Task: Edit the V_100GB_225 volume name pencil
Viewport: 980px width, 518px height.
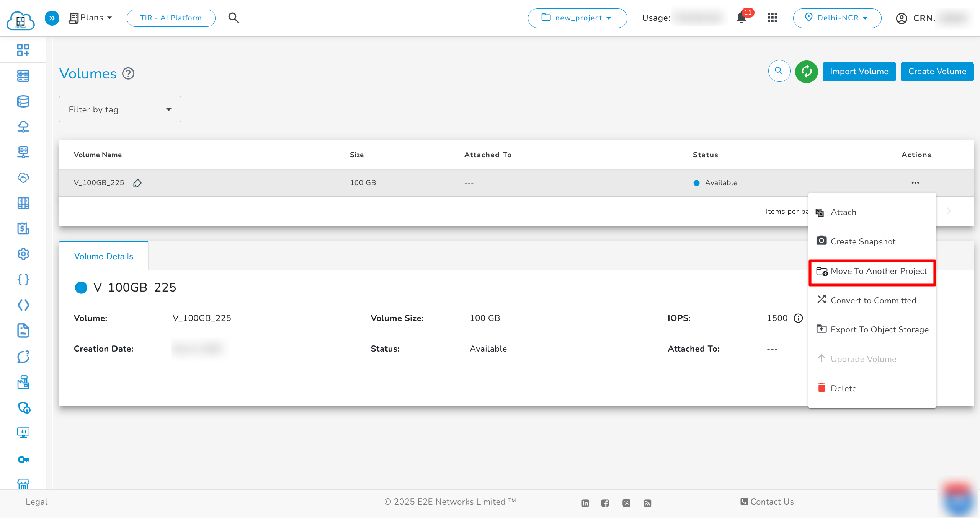Action: point(137,183)
